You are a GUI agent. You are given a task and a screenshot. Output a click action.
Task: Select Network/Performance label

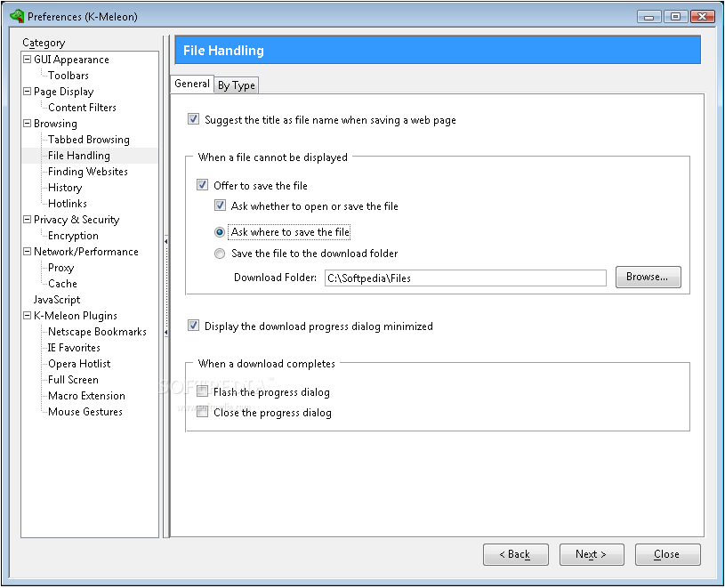point(86,252)
